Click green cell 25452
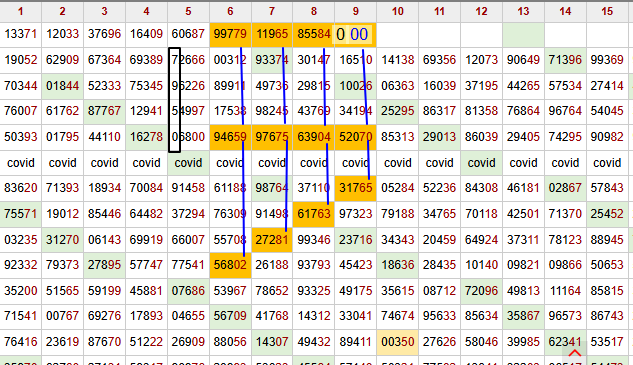 pos(607,214)
